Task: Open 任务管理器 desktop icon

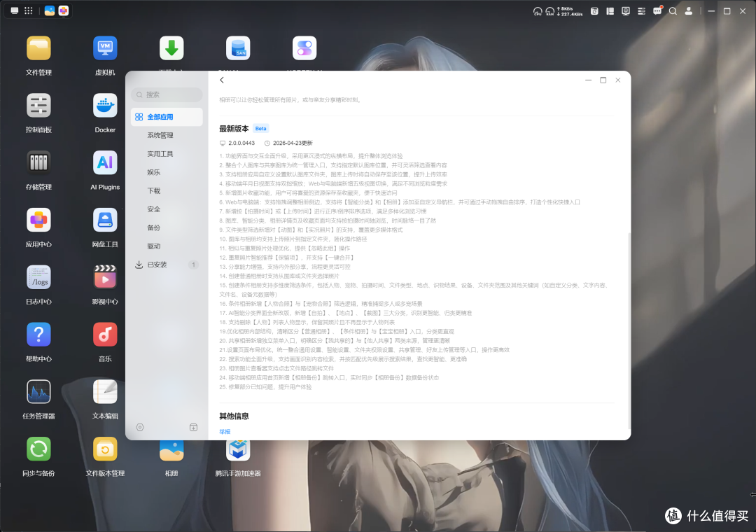Action: [38, 391]
